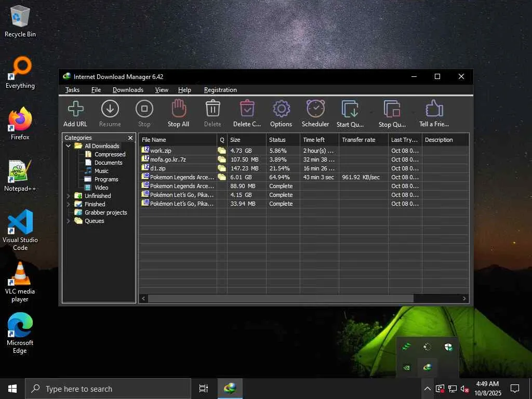Expand the Finished category node

click(69, 204)
